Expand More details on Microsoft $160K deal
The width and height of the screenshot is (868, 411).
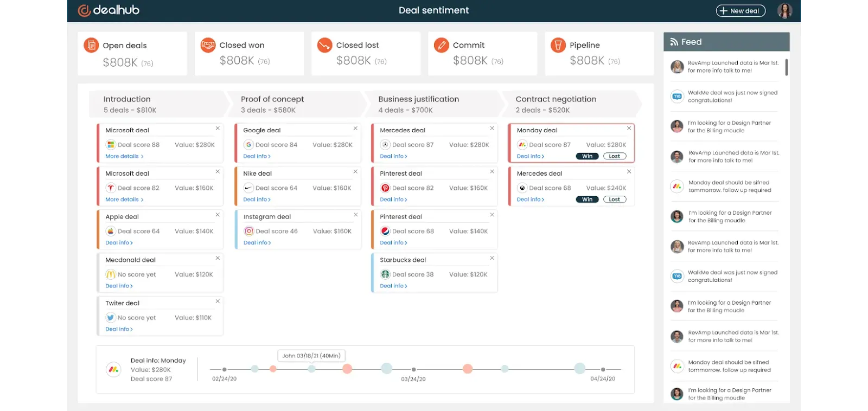[124, 200]
